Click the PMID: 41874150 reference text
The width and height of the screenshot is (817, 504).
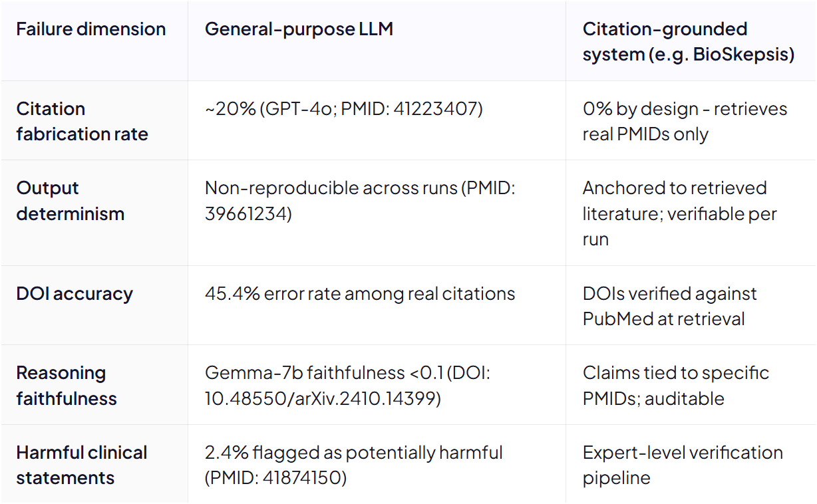[x=275, y=478]
